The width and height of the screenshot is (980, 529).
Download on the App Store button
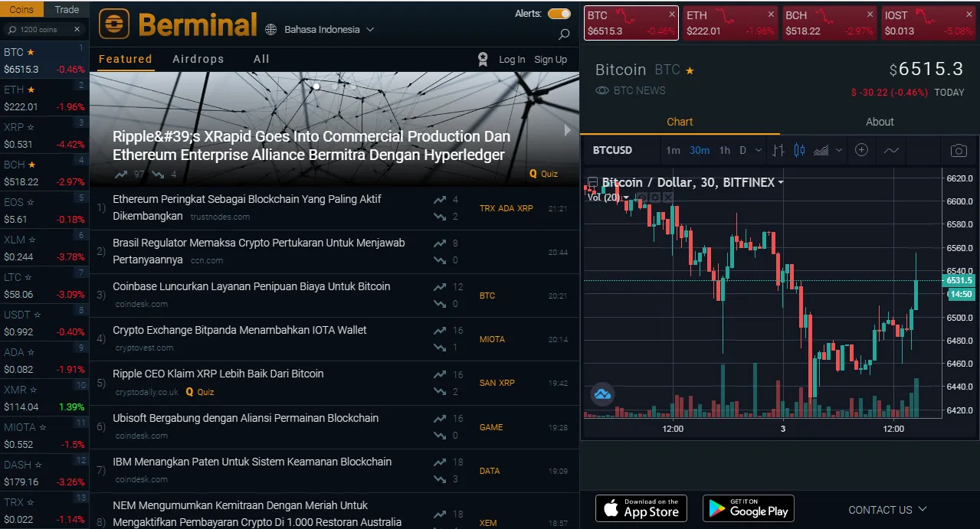pos(641,508)
